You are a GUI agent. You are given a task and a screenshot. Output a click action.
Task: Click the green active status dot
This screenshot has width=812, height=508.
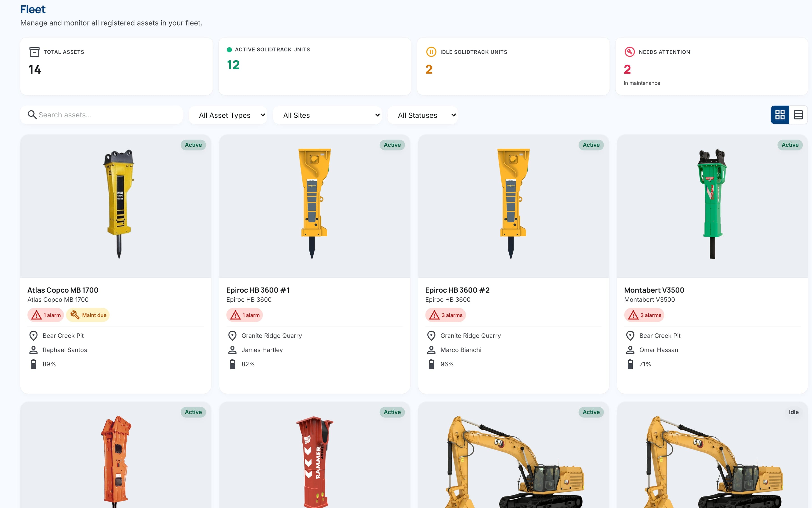point(229,50)
